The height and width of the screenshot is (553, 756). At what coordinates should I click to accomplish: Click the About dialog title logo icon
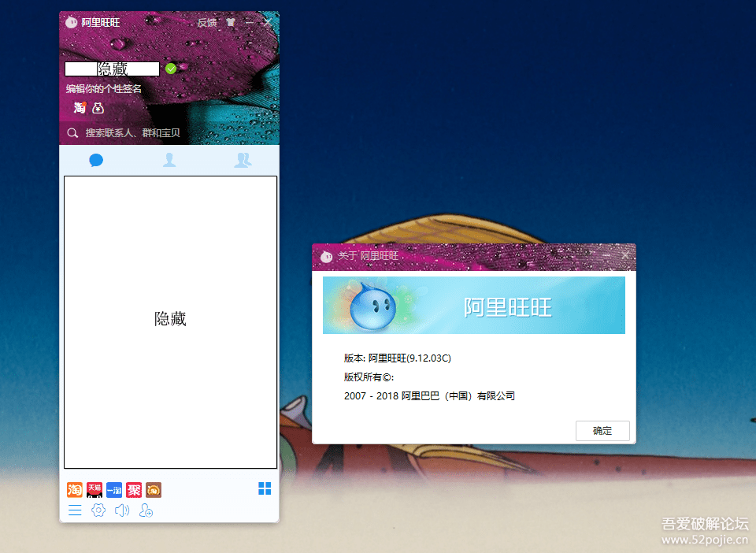(x=326, y=256)
